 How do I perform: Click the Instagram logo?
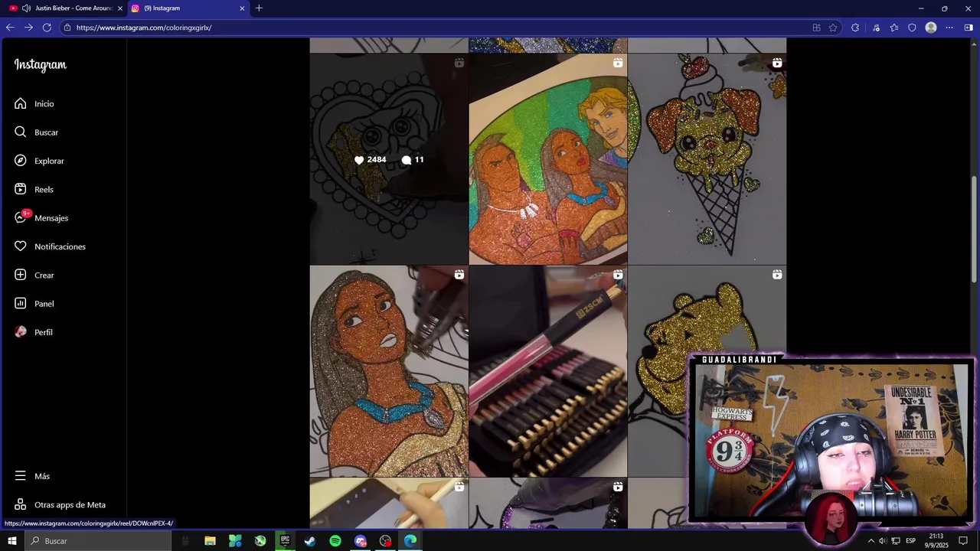(x=41, y=65)
